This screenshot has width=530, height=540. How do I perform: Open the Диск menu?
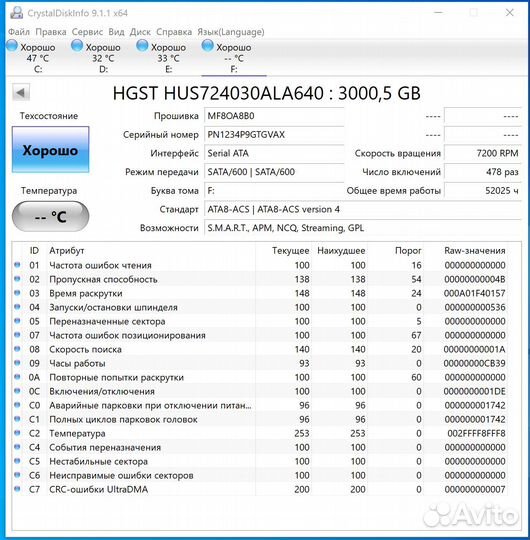click(x=140, y=32)
